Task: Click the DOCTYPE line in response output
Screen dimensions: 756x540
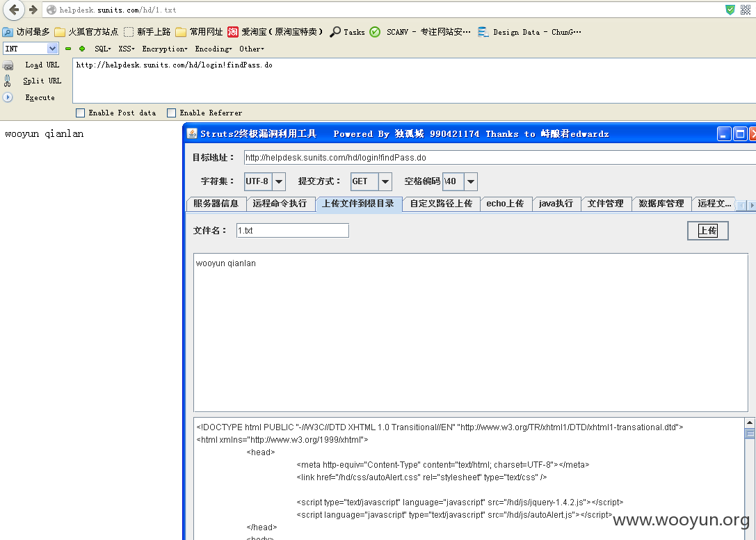Action: coord(440,427)
